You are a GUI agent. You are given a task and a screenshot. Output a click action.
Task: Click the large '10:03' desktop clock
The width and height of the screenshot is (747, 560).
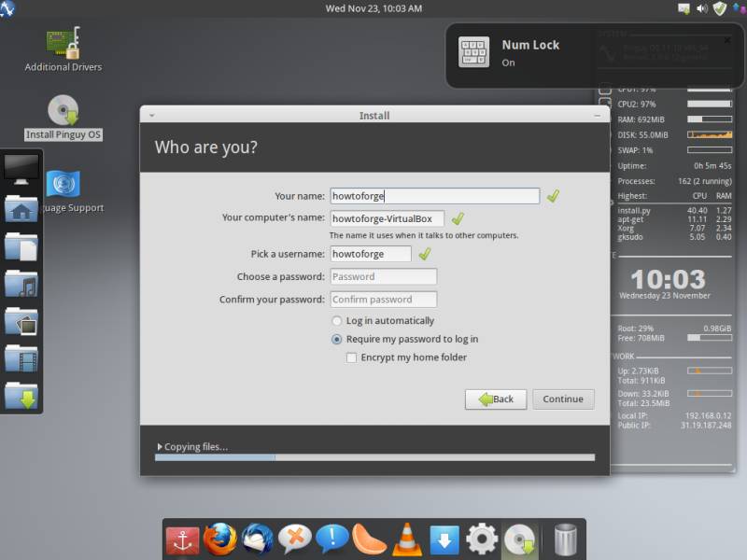668,279
